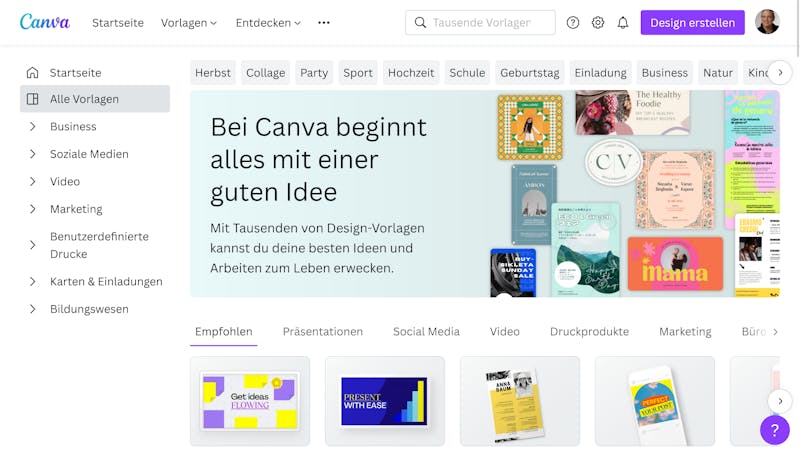Viewport: 800px width, 450px height.
Task: Open the three-dots more menu in navbar
Action: pos(324,22)
